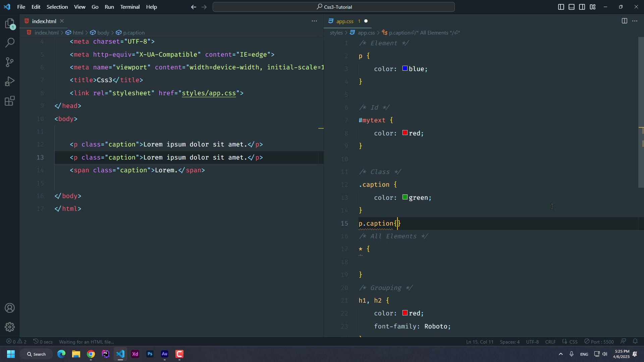The width and height of the screenshot is (644, 362).
Task: Click the green color swatch in .caption
Action: (x=405, y=197)
